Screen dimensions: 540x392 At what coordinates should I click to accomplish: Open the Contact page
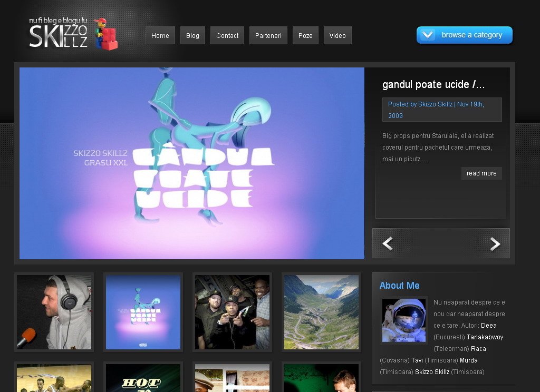pos(227,35)
